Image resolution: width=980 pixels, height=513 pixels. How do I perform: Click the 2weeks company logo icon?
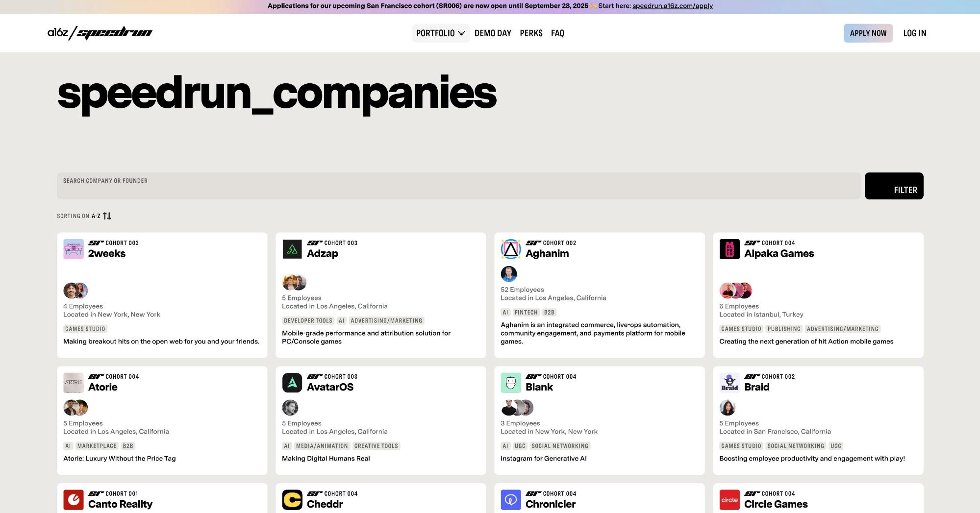74,249
